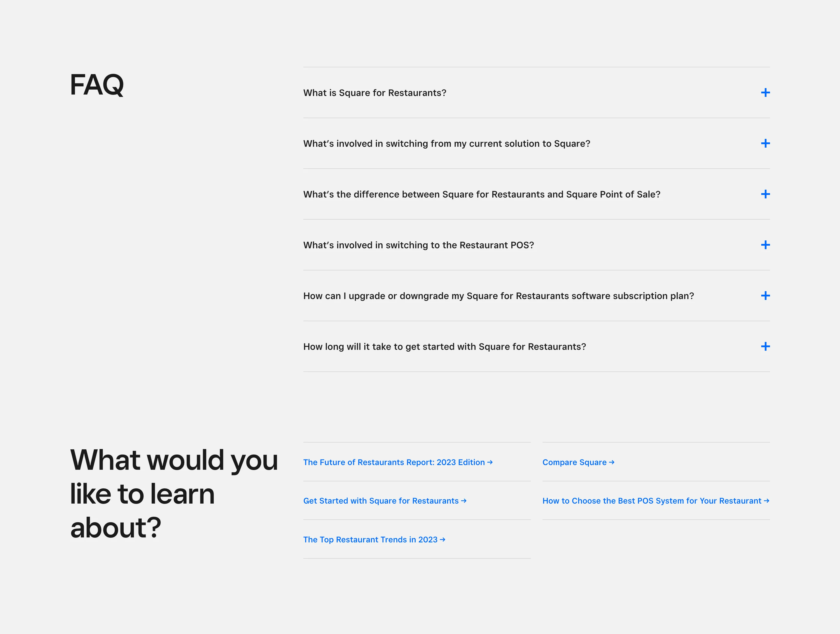Select the question about getting started timeline
The image size is (840, 634).
pos(444,346)
